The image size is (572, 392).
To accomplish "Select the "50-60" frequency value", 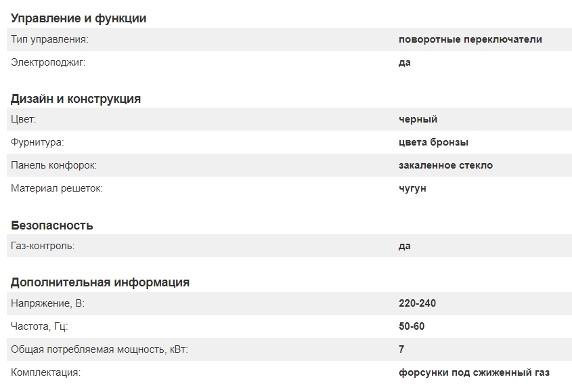I will (412, 326).
